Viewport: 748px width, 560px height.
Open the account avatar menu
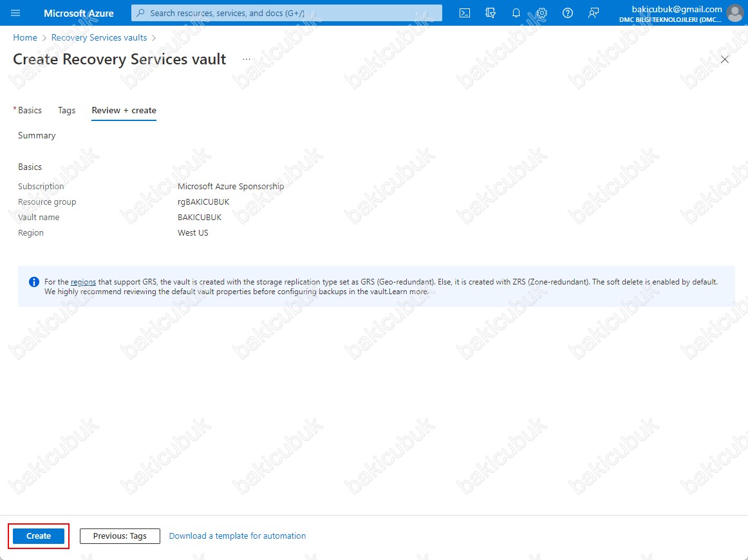pos(734,13)
